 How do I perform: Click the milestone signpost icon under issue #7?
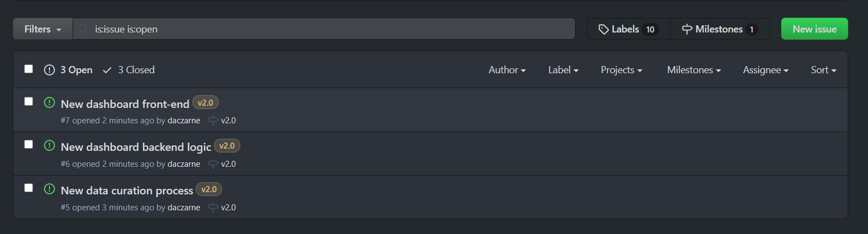point(213,121)
